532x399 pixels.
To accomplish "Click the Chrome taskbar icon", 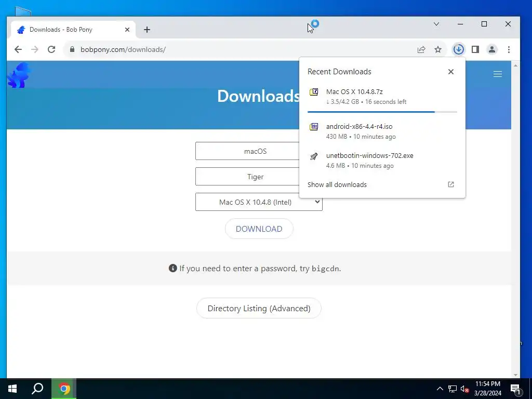I will point(64,389).
